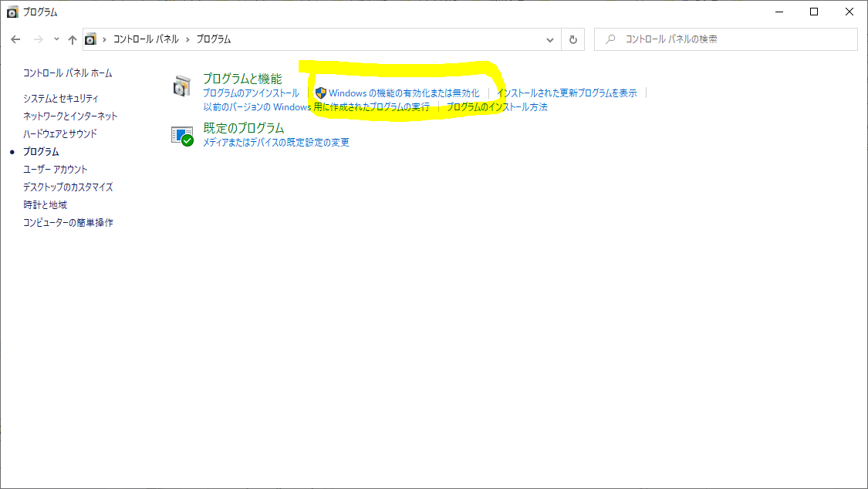The image size is (868, 489).
Task: Open ハードウェアとサウンド category
Action: pyautogui.click(x=59, y=134)
